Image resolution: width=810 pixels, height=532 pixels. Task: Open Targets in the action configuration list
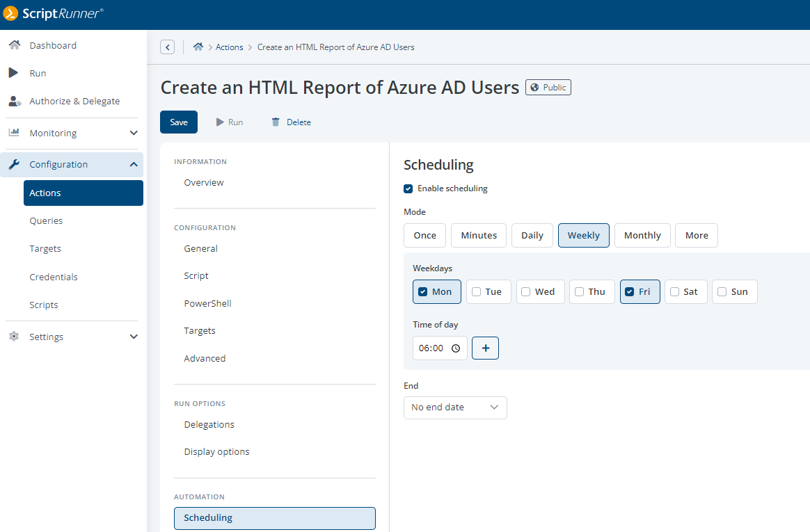pos(200,331)
